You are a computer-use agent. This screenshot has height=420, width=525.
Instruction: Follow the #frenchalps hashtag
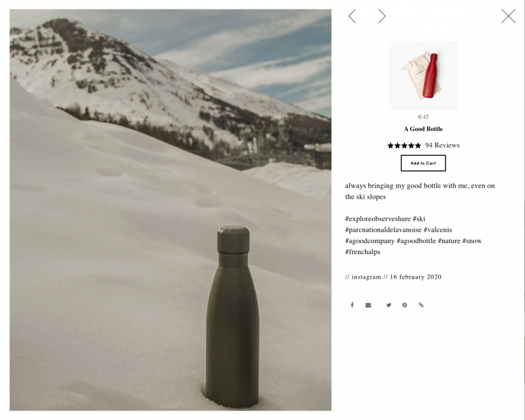pos(362,252)
